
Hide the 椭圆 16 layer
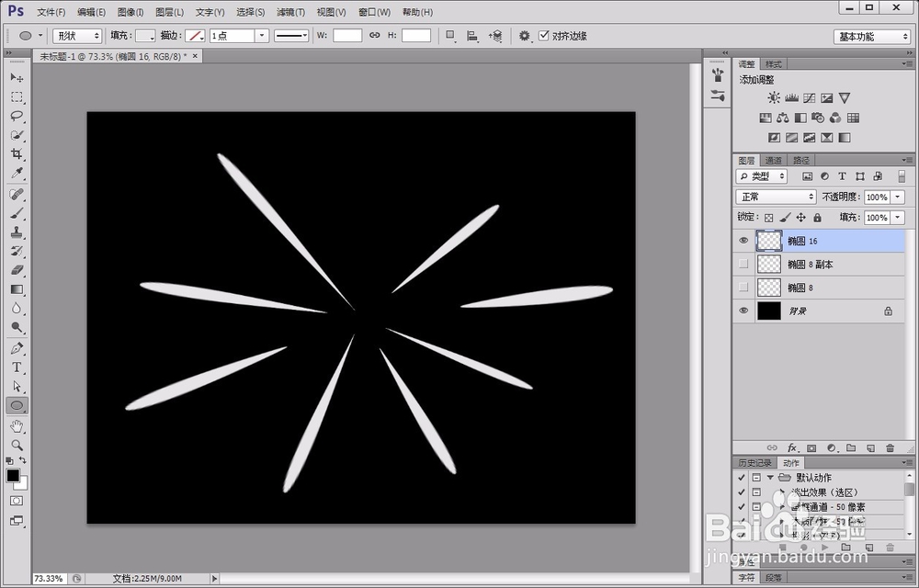click(743, 241)
